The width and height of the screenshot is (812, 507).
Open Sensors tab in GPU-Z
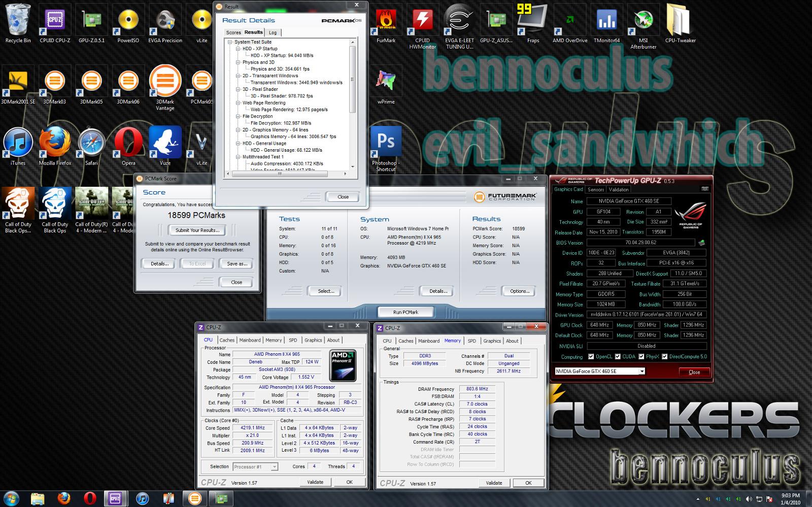coord(596,189)
